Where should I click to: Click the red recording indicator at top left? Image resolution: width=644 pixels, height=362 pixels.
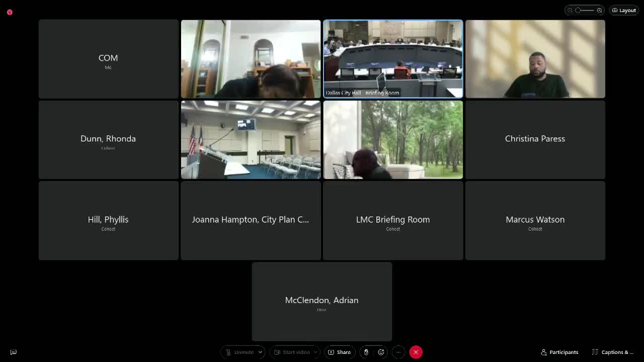(x=10, y=12)
